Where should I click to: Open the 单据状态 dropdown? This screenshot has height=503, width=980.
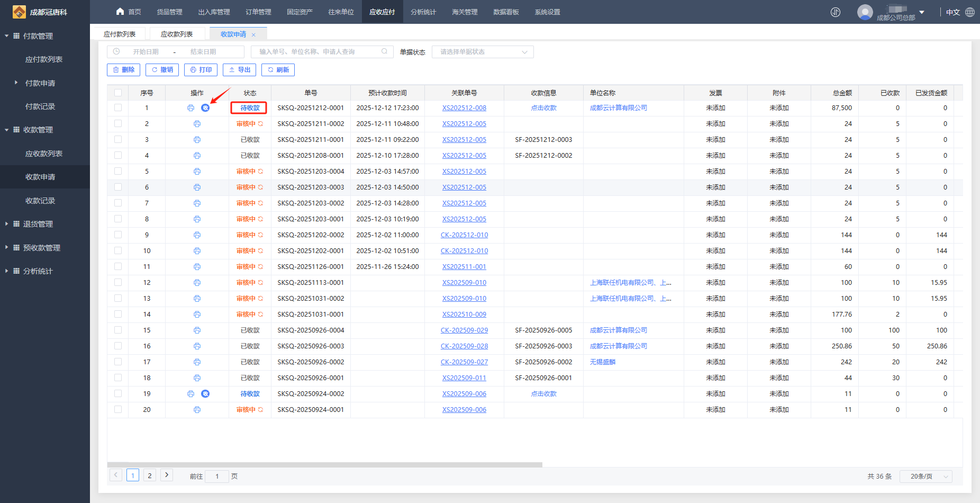click(482, 52)
